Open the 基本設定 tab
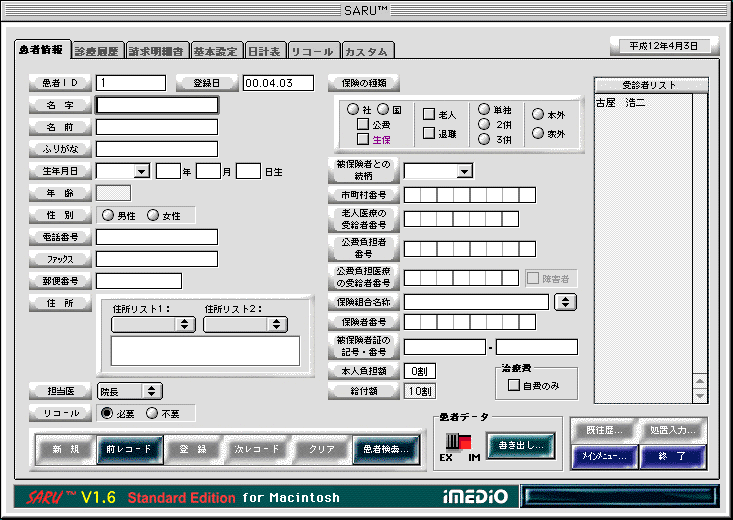733x520 pixels. pyautogui.click(x=216, y=51)
